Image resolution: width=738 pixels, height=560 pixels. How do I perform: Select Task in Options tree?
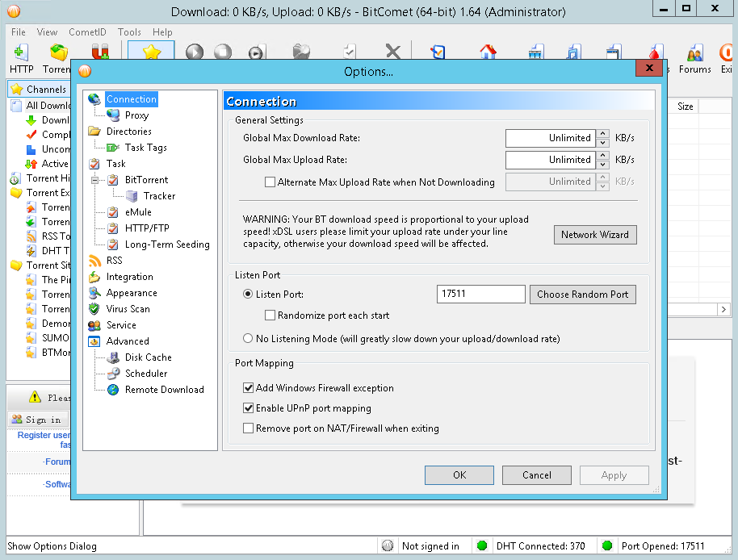click(x=115, y=164)
